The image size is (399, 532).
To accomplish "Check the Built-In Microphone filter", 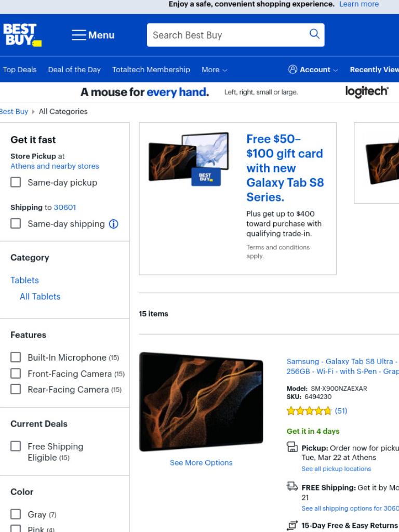I will (x=16, y=357).
